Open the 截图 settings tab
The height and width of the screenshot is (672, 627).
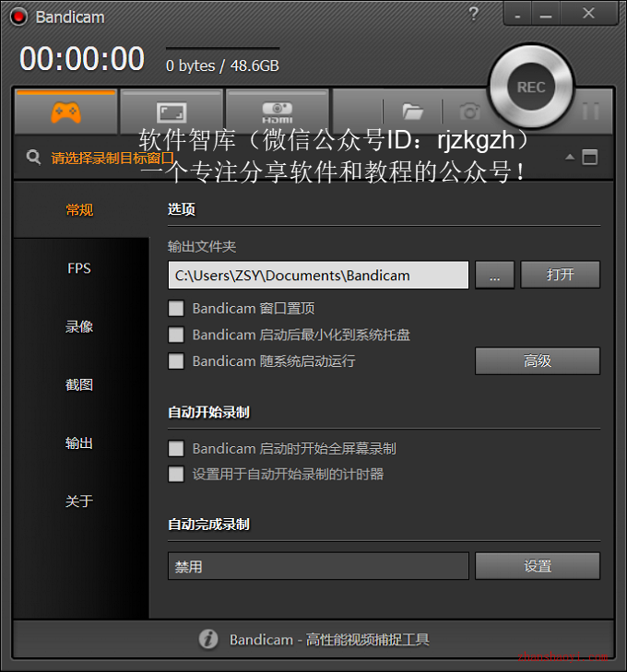79,385
